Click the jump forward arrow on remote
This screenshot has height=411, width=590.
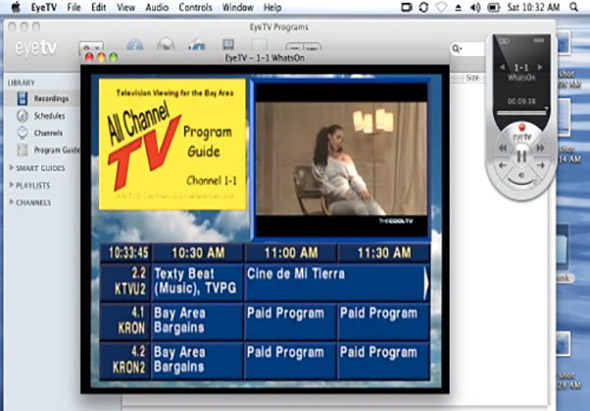[x=540, y=165]
